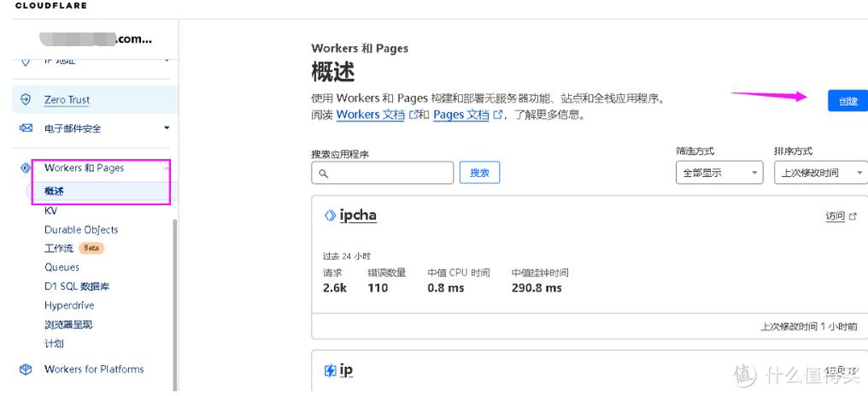Image resolution: width=868 pixels, height=396 pixels.
Task: Open Workers for Platforms in sidebar
Action: point(94,369)
